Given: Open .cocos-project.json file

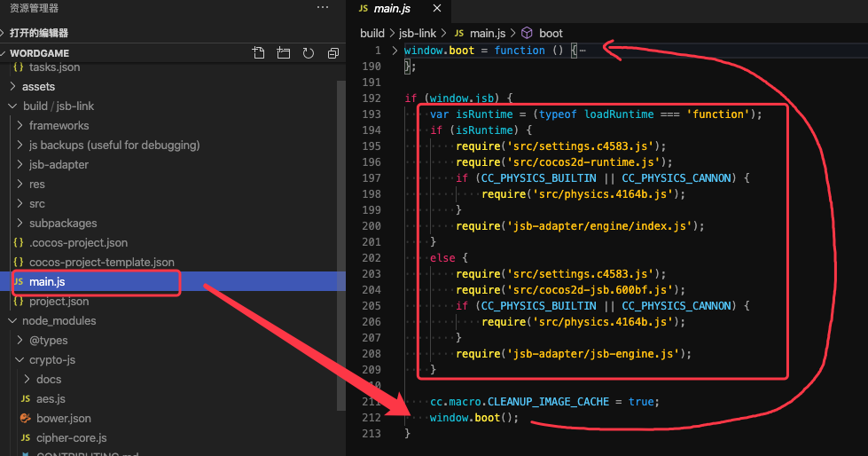Looking at the screenshot, I should (x=78, y=243).
